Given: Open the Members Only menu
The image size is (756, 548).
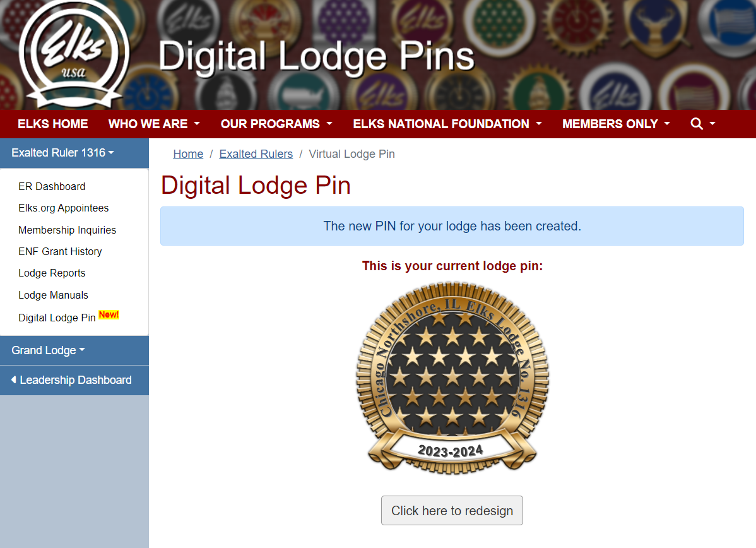Looking at the screenshot, I should [x=616, y=124].
